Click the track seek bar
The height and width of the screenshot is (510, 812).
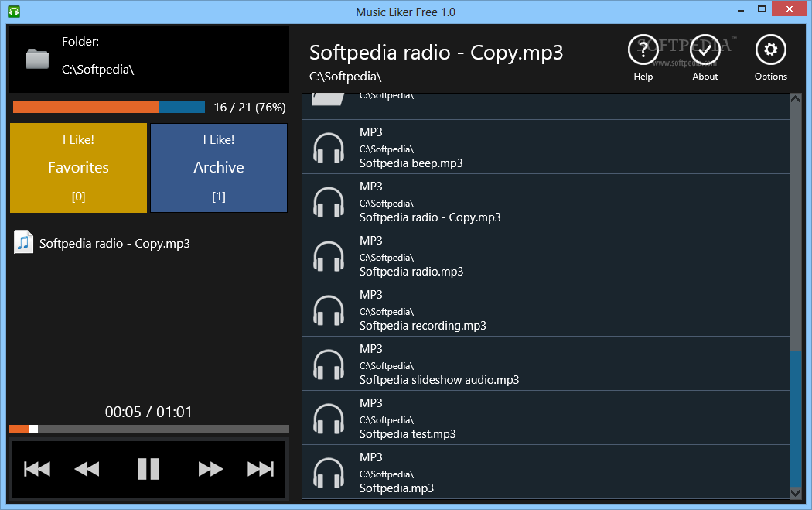click(x=148, y=430)
